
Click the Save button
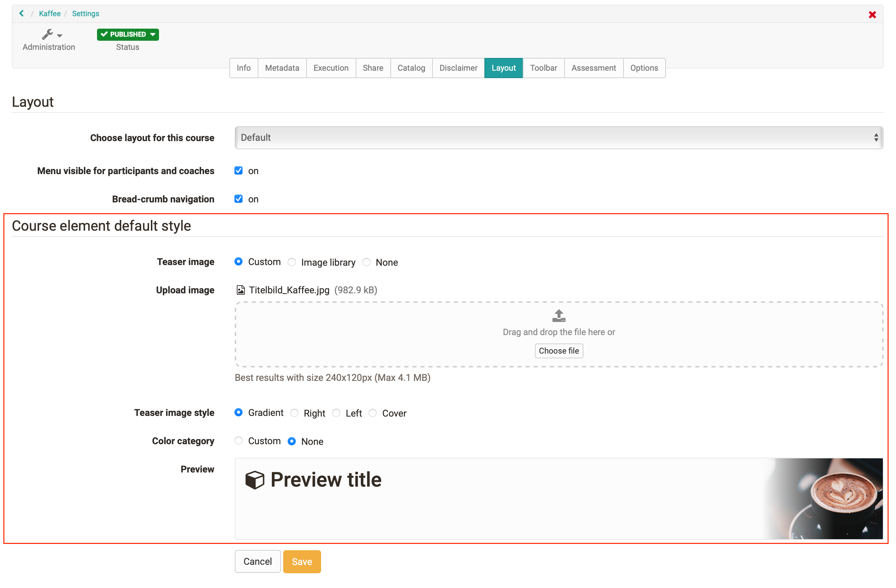pos(302,562)
